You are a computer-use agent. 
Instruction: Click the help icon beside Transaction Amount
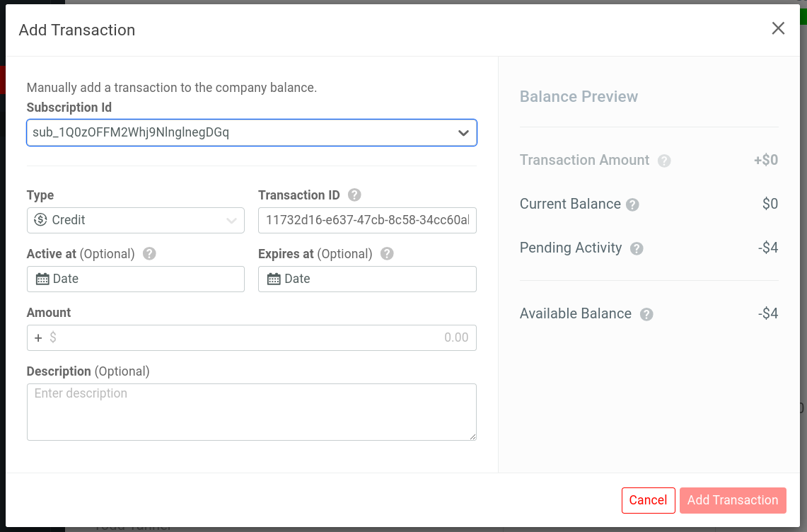(664, 161)
